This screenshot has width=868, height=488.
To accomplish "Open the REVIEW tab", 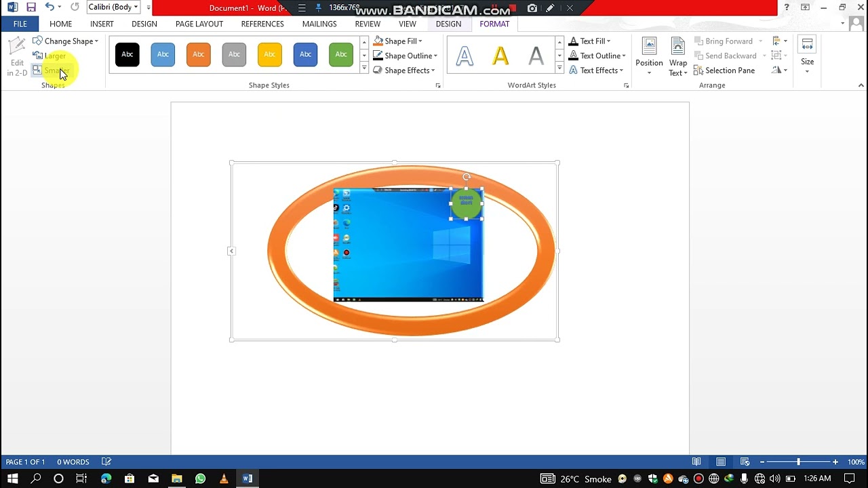I will 368,24.
